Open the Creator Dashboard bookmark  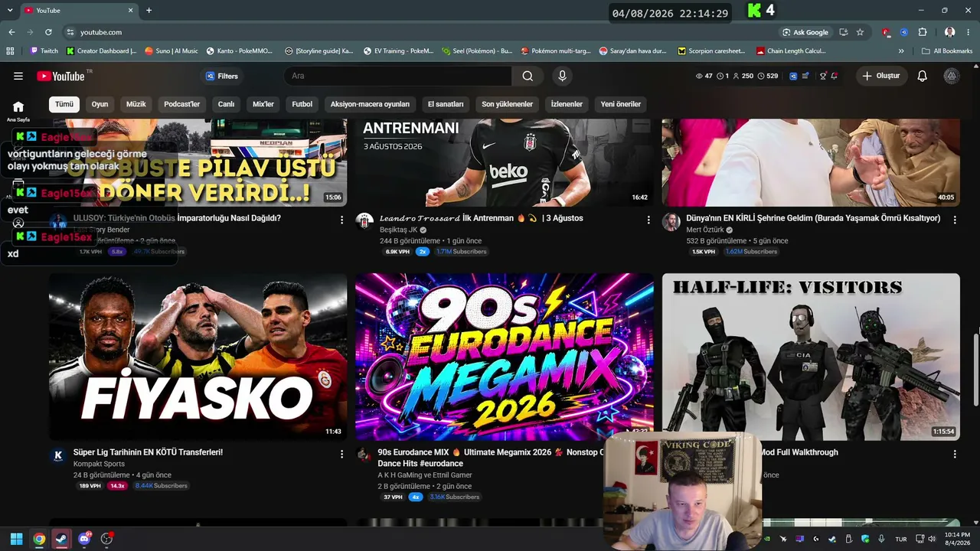click(102, 51)
